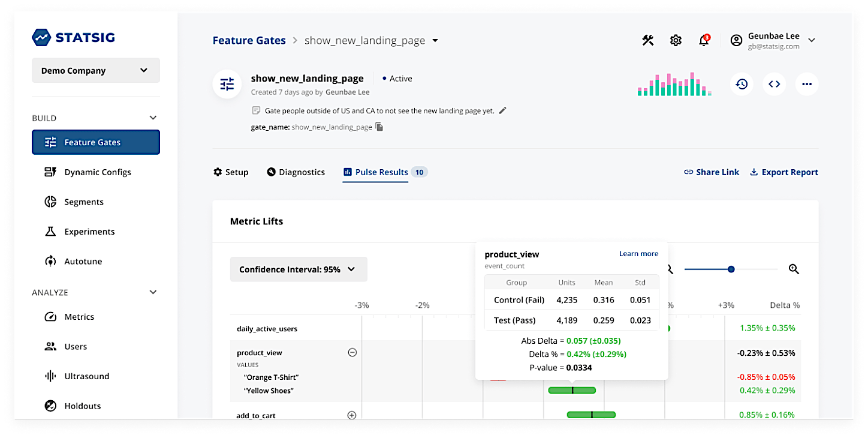868x438 pixels.
Task: Click "Orange T-Shirt" value row
Action: (271, 377)
